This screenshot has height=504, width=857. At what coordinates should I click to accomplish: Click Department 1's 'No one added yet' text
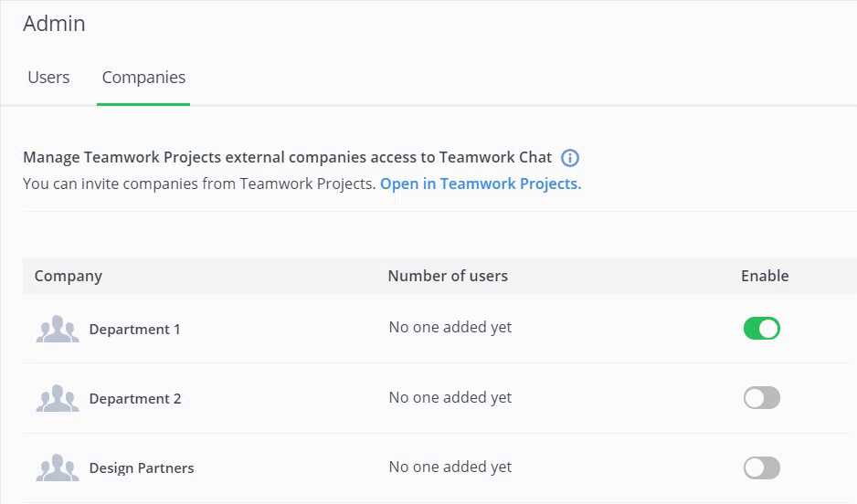450,327
